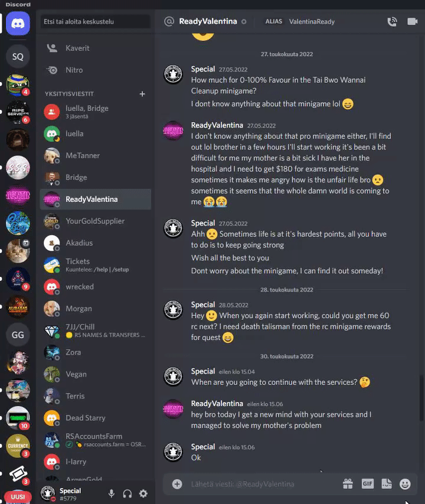Screen dimensions: 425x504
Task: Select the GG server
Action: 18,335
